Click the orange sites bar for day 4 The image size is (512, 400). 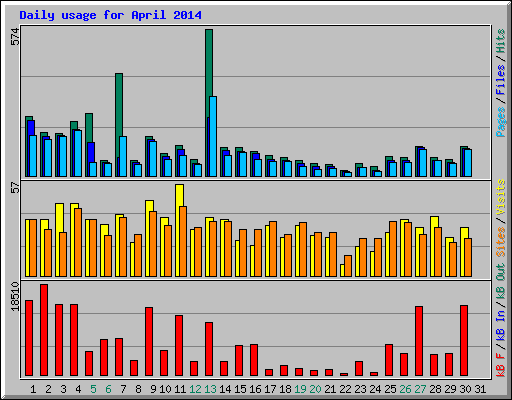(78, 242)
